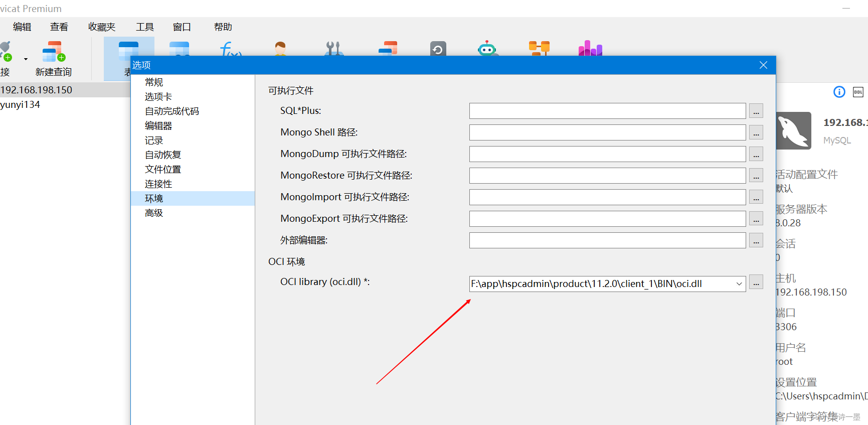Click the New Query toolbar icon
This screenshot has height=425, width=868.
[53, 52]
